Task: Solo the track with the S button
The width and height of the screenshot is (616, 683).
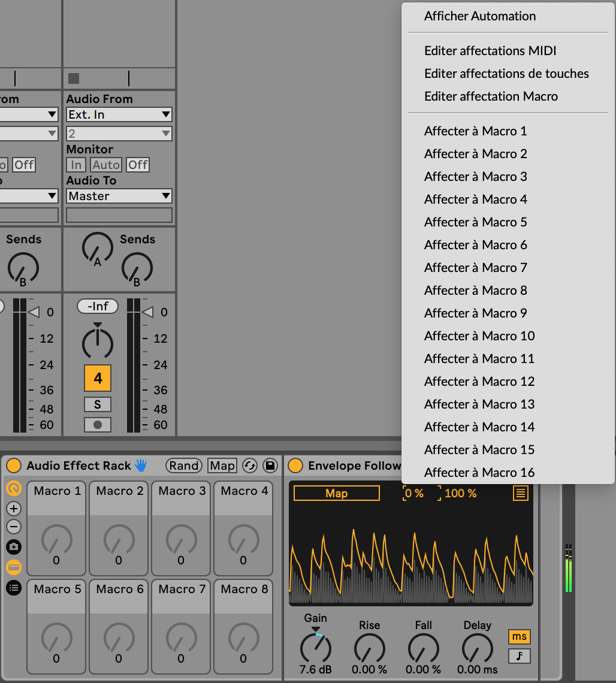Action: 98,404
